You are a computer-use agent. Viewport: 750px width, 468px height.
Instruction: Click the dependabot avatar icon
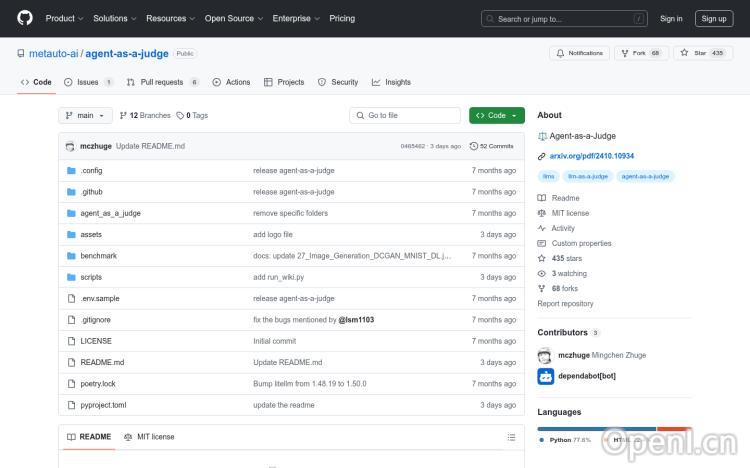(x=545, y=377)
